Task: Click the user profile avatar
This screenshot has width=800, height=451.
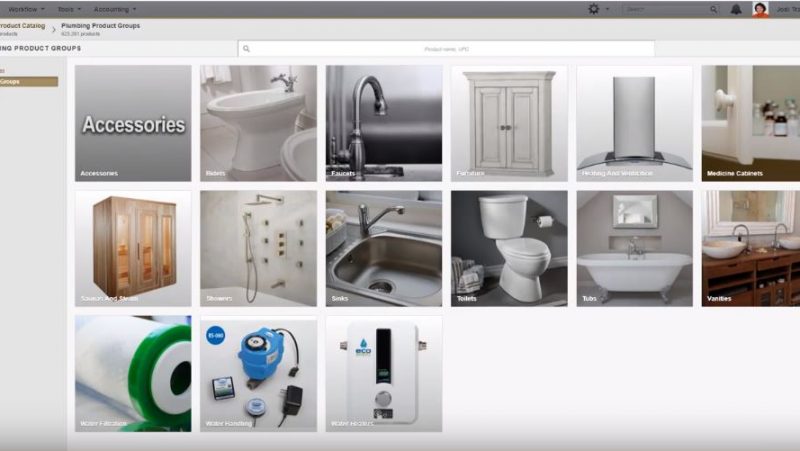Action: (761, 9)
